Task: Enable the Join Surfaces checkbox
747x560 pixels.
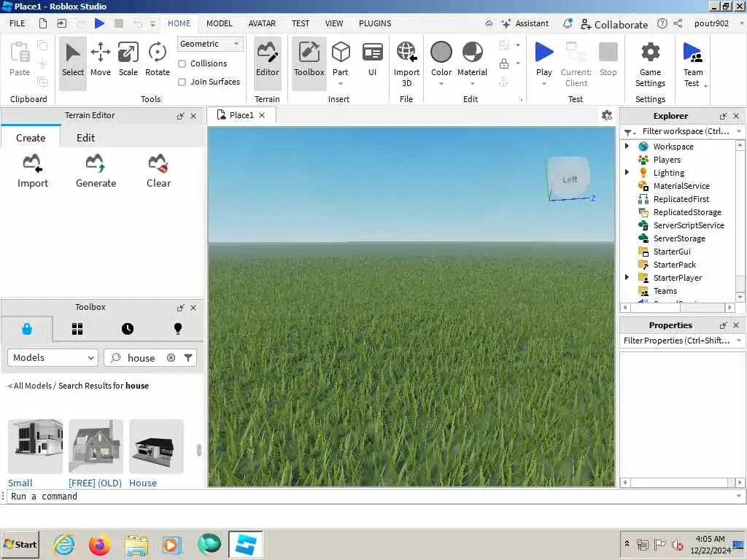Action: point(182,82)
